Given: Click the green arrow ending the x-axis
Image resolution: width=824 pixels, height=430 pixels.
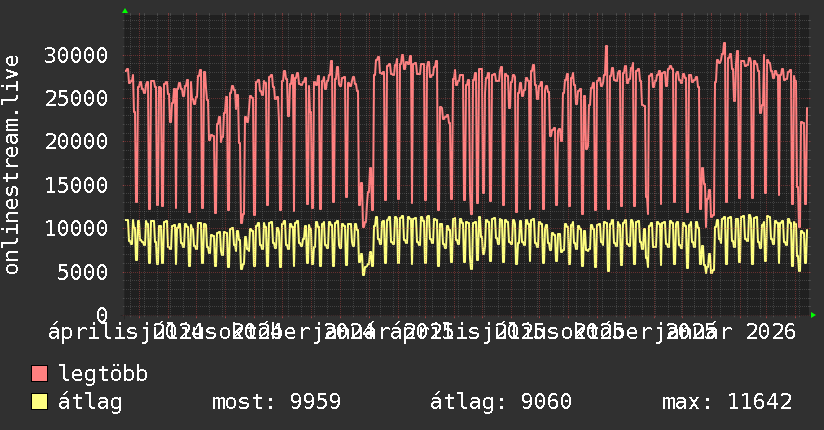Looking at the screenshot, I should click(813, 315).
